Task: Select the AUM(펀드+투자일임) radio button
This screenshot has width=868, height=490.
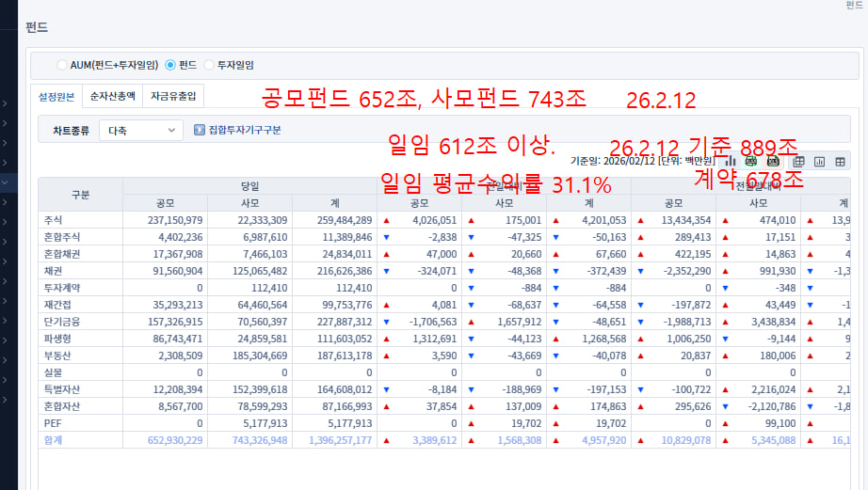Action: (x=62, y=66)
